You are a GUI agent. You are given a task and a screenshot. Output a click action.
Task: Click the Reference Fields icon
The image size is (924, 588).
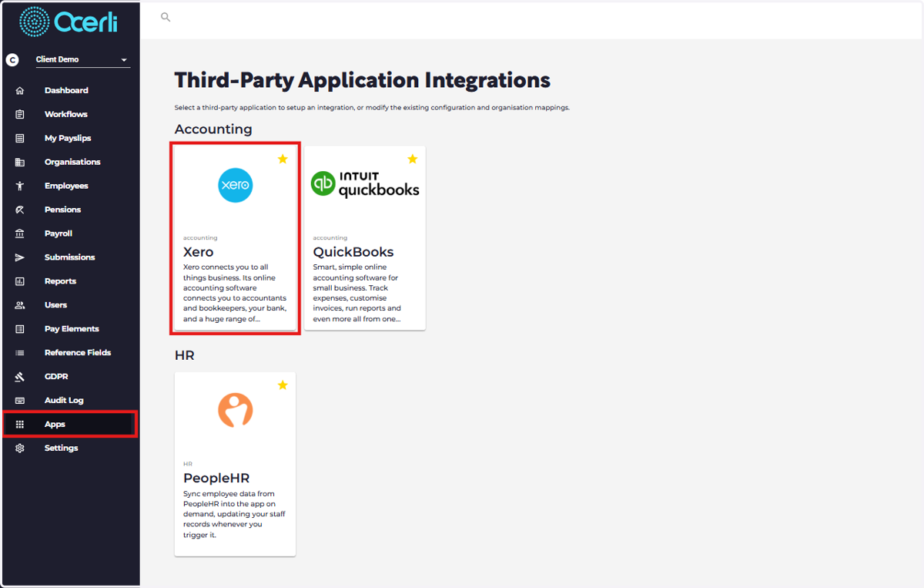tap(20, 353)
